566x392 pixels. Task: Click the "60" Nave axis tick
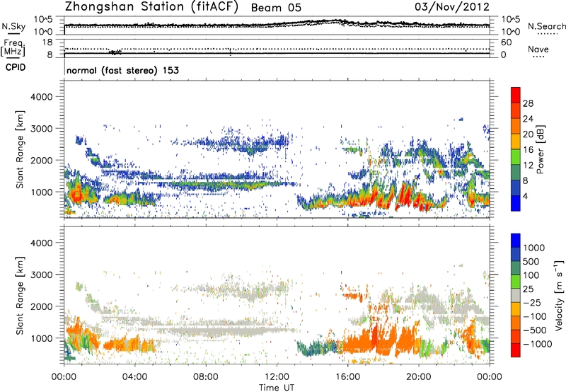point(506,42)
